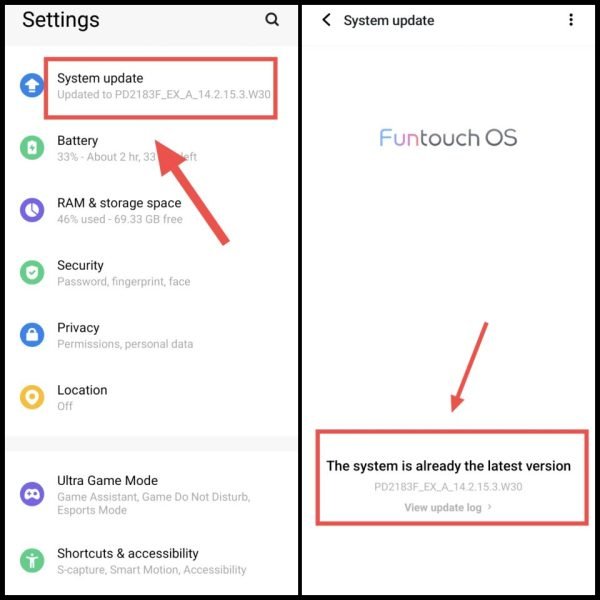Tap the green Security shield icon
The image size is (600, 600).
(32, 272)
